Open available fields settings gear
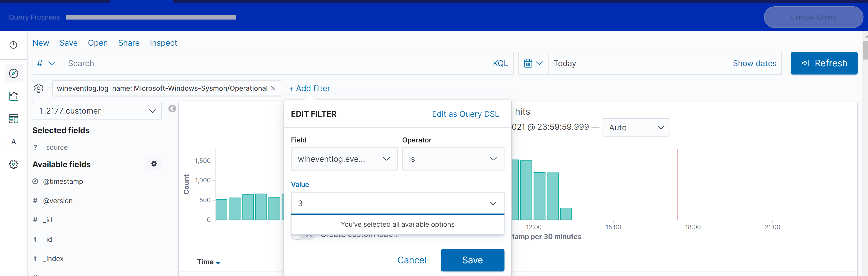 click(x=154, y=164)
